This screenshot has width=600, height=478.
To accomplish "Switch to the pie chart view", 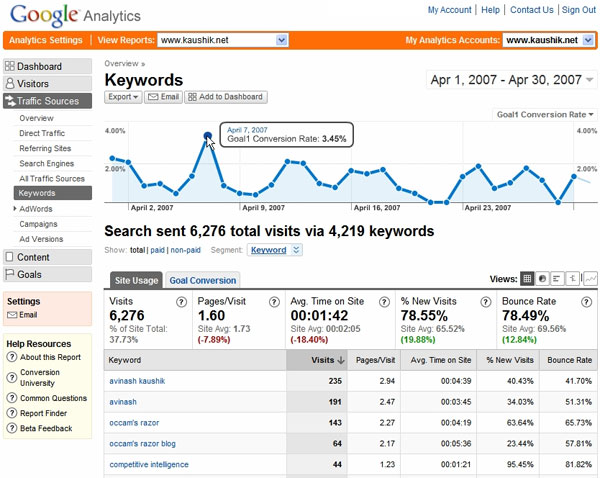I will tap(542, 279).
